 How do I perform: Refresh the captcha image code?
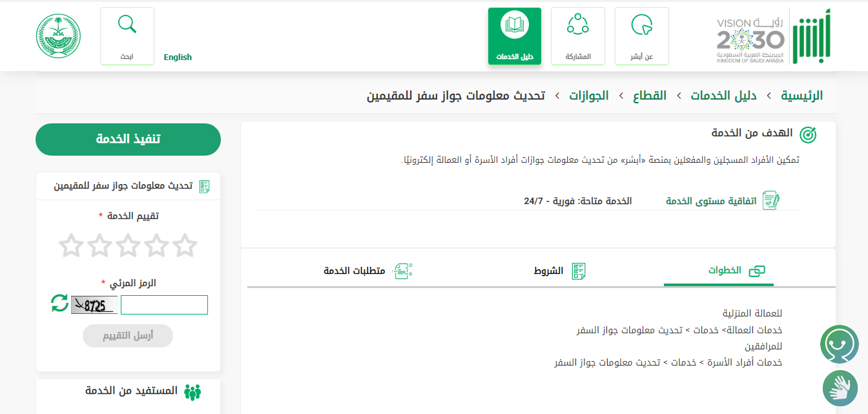59,303
